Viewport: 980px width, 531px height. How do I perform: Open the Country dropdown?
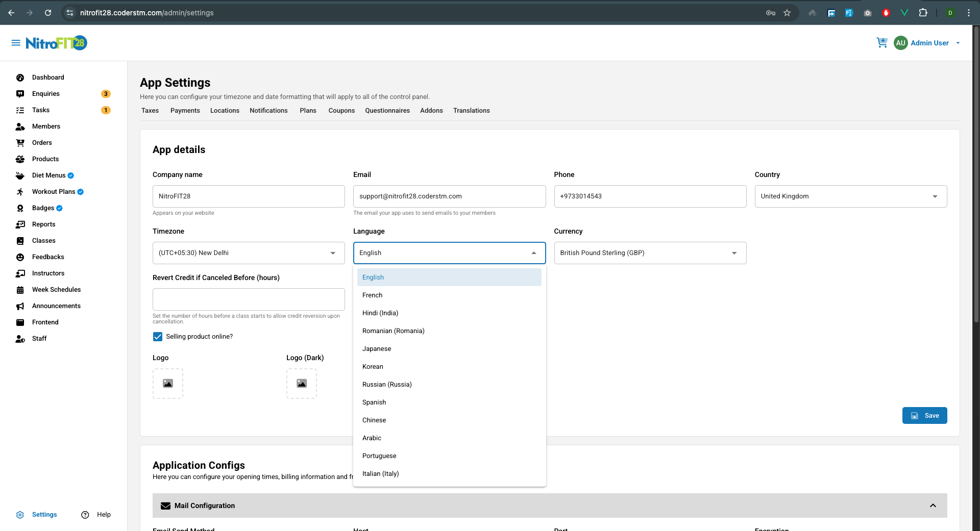(x=851, y=196)
